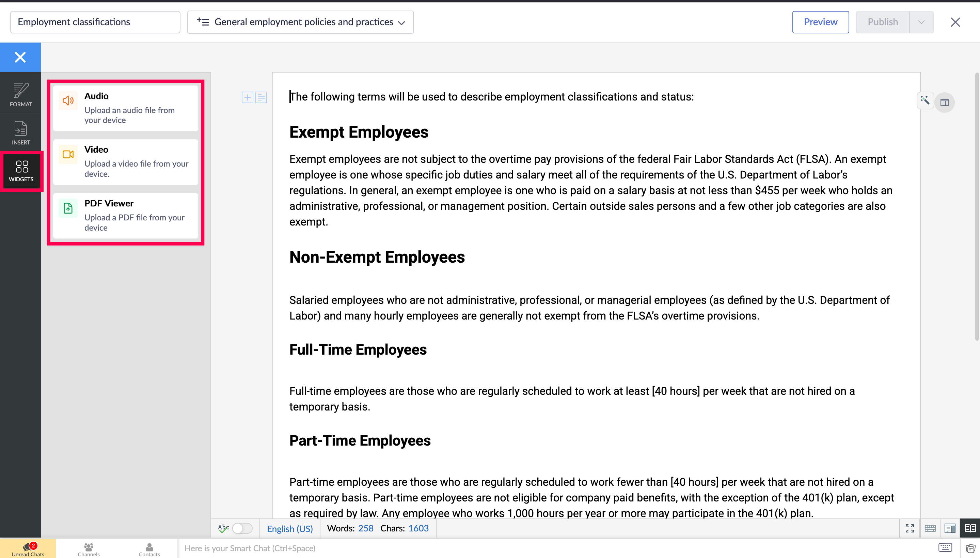
Task: Add PDF Viewer widget
Action: (126, 215)
